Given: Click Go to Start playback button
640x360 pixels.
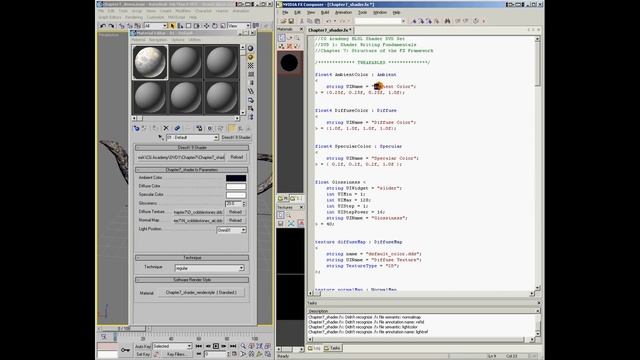Looking at the screenshot, I should 199,346.
